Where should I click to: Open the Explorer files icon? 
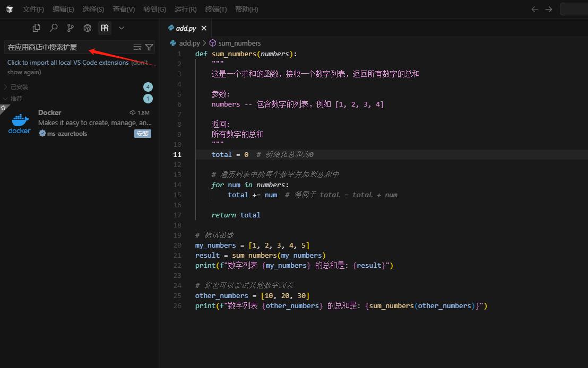click(37, 28)
